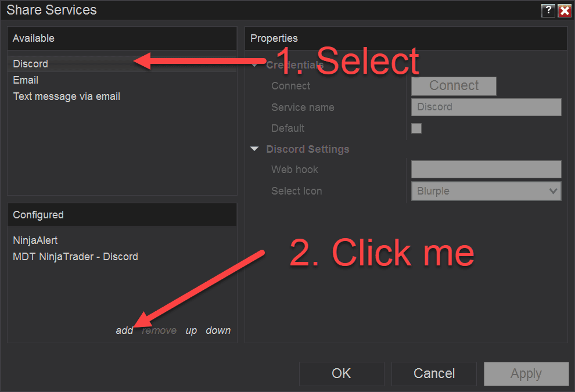Select NinjaAlert in the Configured list
The image size is (575, 392).
click(x=122, y=240)
